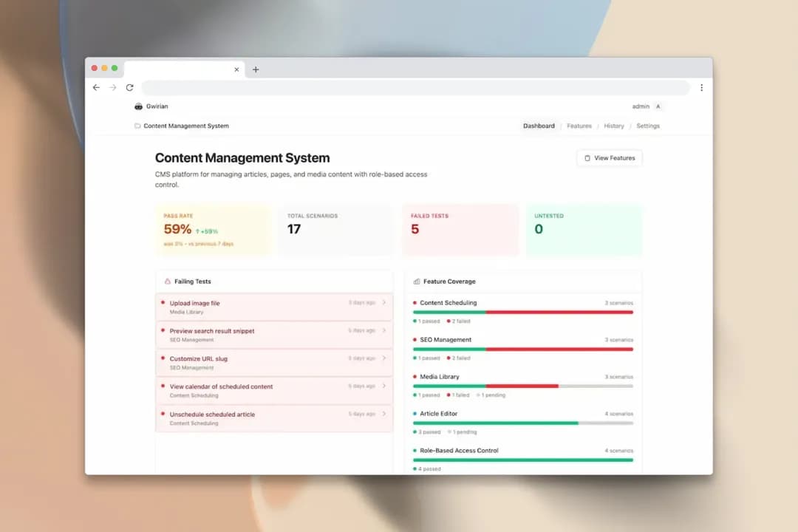798x532 pixels.
Task: Open Customize URL slug failing test
Action: 274,363
